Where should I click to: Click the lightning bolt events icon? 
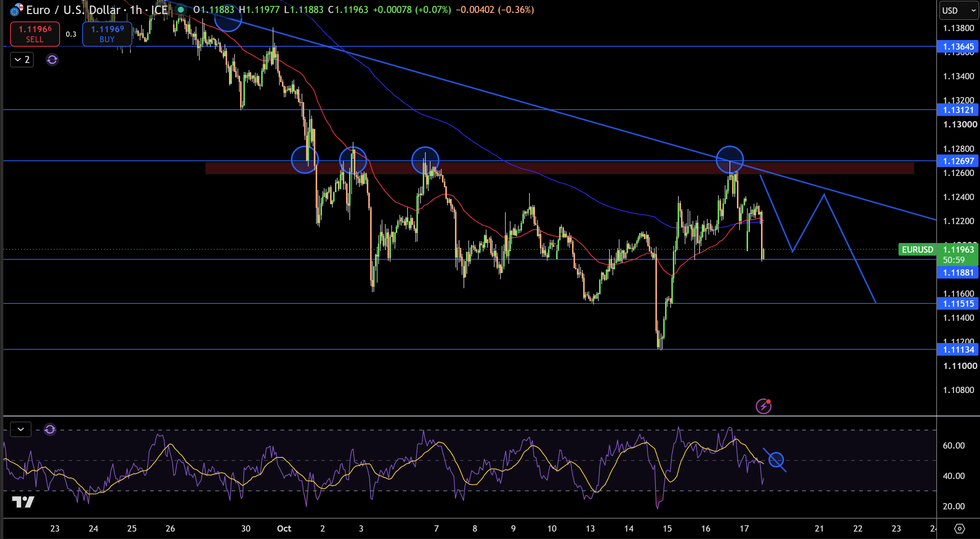pos(763,406)
